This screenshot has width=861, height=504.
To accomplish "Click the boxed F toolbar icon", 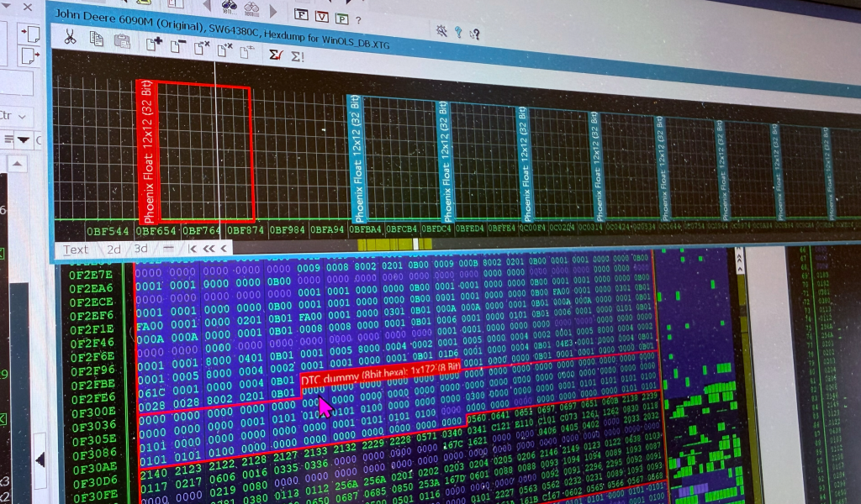I will point(300,14).
